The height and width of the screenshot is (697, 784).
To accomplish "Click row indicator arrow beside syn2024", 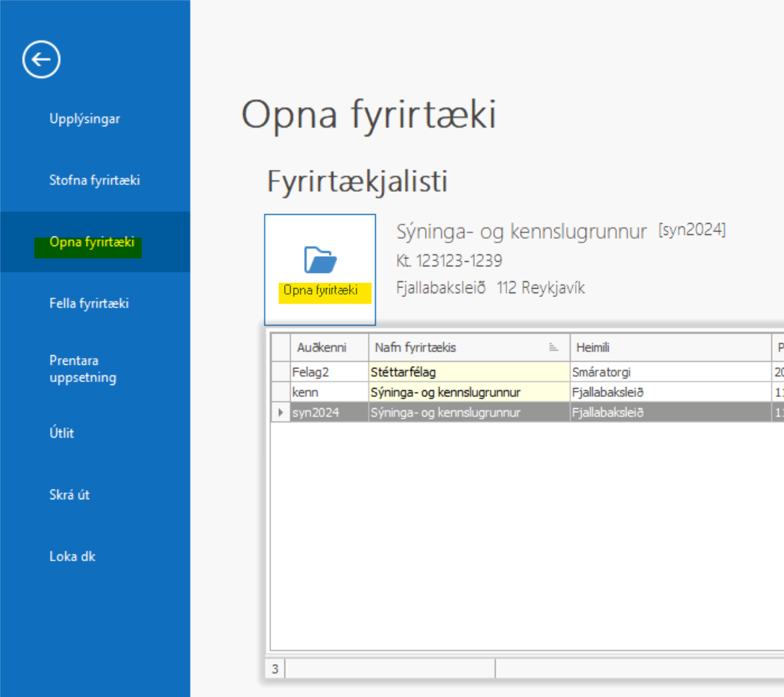I will coord(280,413).
